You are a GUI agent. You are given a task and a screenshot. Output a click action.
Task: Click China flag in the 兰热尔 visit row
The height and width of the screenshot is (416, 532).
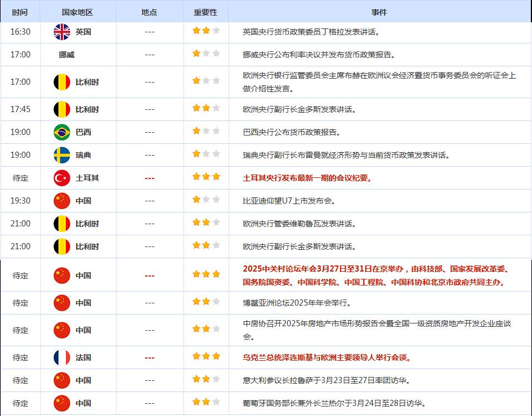pos(62,403)
